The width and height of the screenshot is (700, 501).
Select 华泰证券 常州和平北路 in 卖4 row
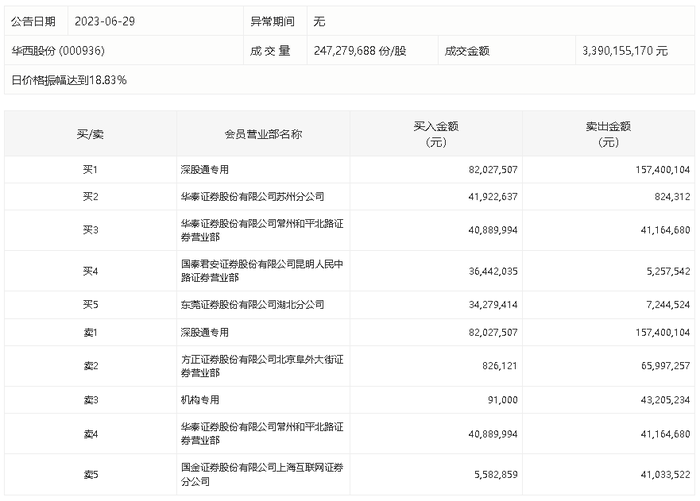coord(262,434)
